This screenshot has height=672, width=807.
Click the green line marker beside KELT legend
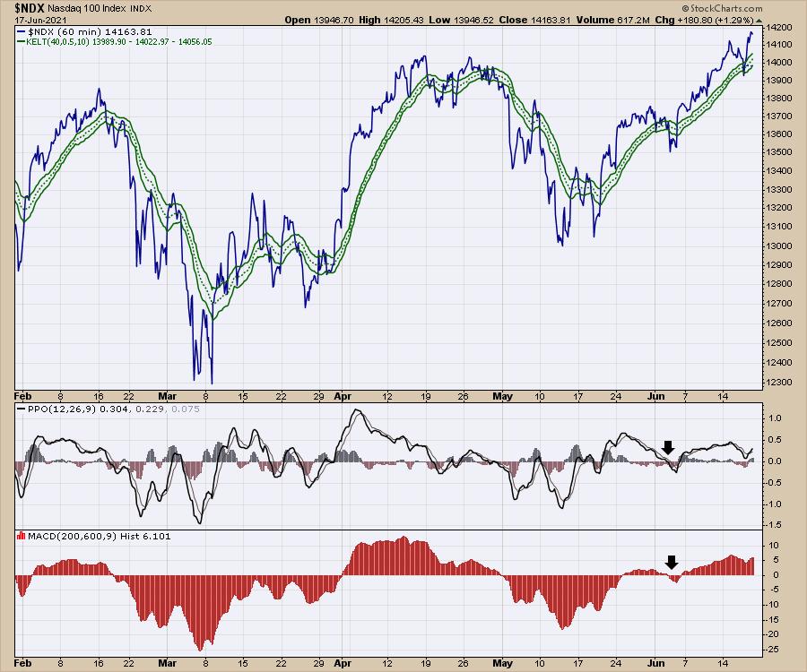point(22,42)
